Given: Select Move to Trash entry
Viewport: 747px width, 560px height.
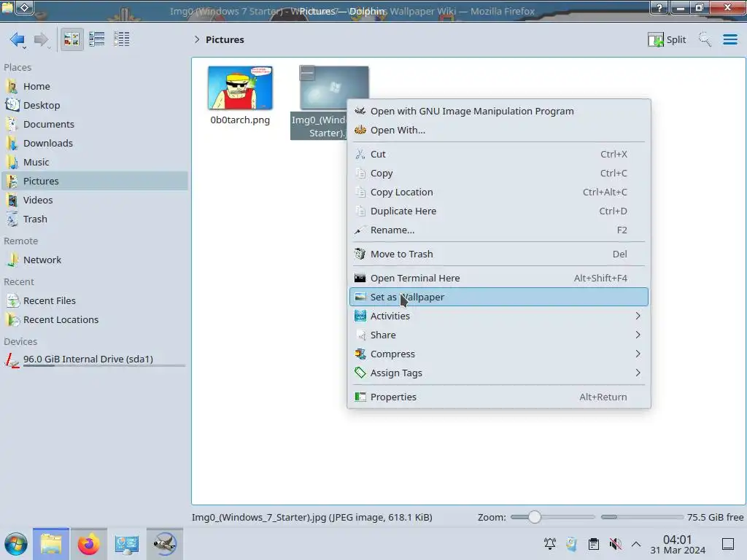Looking at the screenshot, I should click(499, 254).
